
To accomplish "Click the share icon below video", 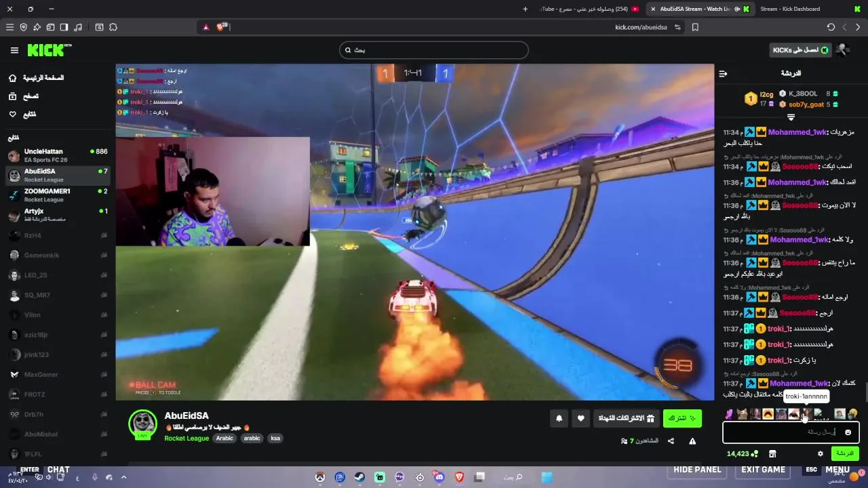I will click(x=671, y=441).
